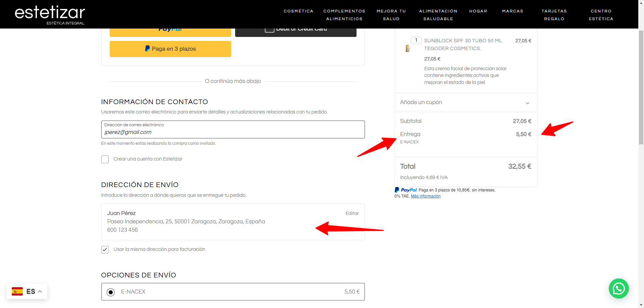Viewport: 644px width, 308px height.
Task: Open Complementos Alimenticios menu
Action: (344, 15)
